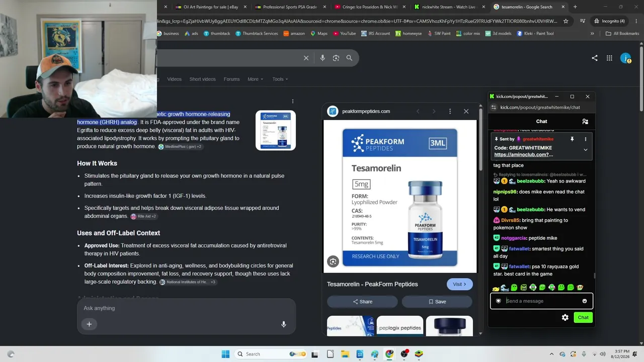644x362 pixels.
Task: Open the IRS Account bookmark
Action: (x=375, y=34)
